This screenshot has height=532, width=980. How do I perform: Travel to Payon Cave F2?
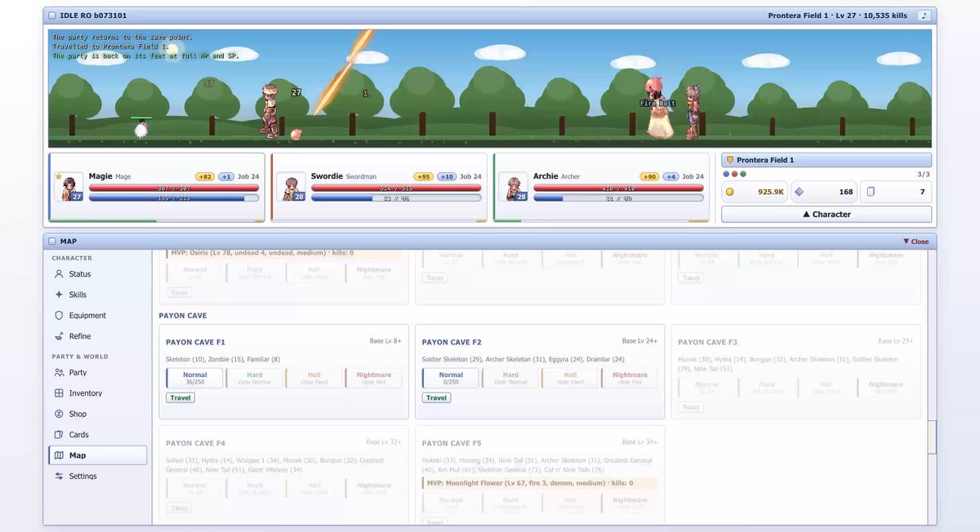point(437,397)
